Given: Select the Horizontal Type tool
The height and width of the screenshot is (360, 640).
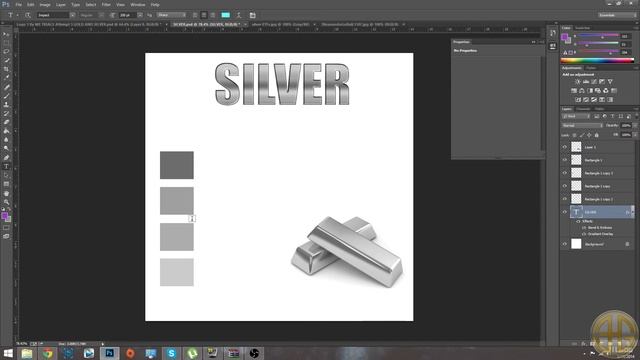Looking at the screenshot, I should (6, 167).
